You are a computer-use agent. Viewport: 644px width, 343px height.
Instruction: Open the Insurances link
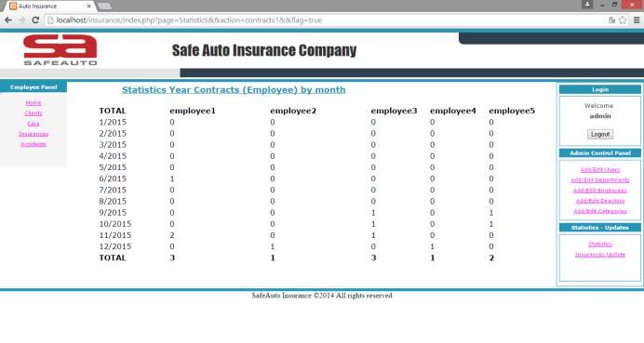(x=34, y=134)
